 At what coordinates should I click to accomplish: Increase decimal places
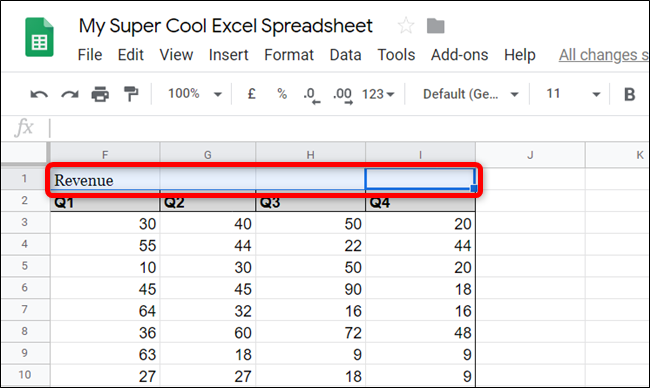[342, 95]
